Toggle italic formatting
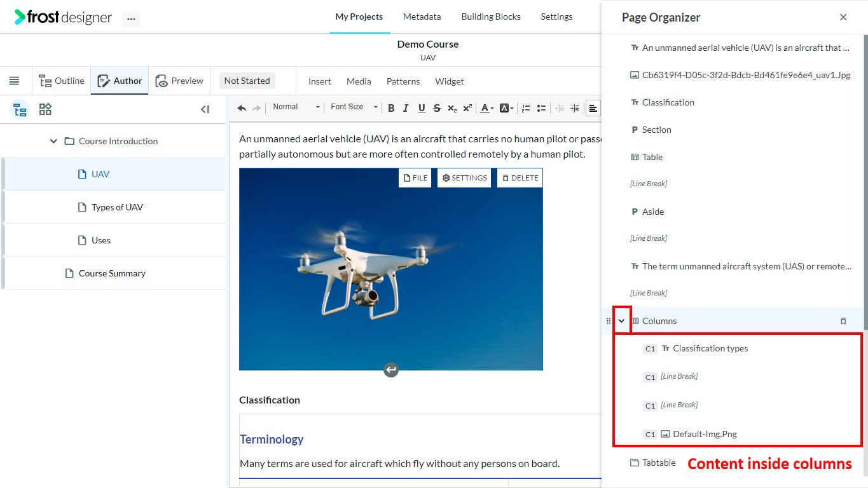The image size is (868, 488). [x=406, y=108]
